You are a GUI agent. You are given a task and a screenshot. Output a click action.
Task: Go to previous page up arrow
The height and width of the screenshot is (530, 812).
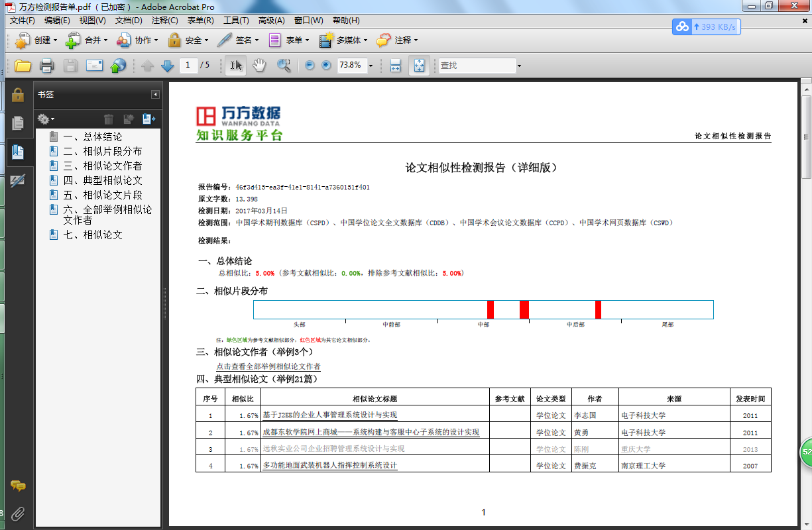(x=147, y=66)
